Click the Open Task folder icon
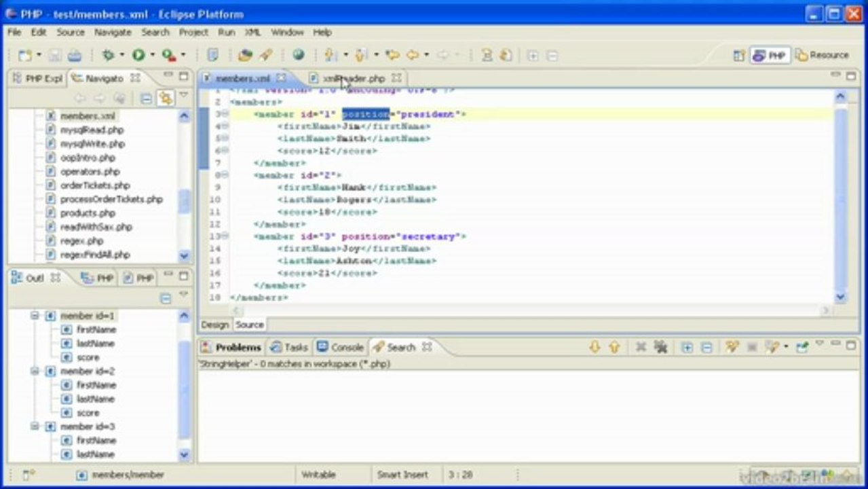Screen dimensions: 868x489 (x=245, y=55)
